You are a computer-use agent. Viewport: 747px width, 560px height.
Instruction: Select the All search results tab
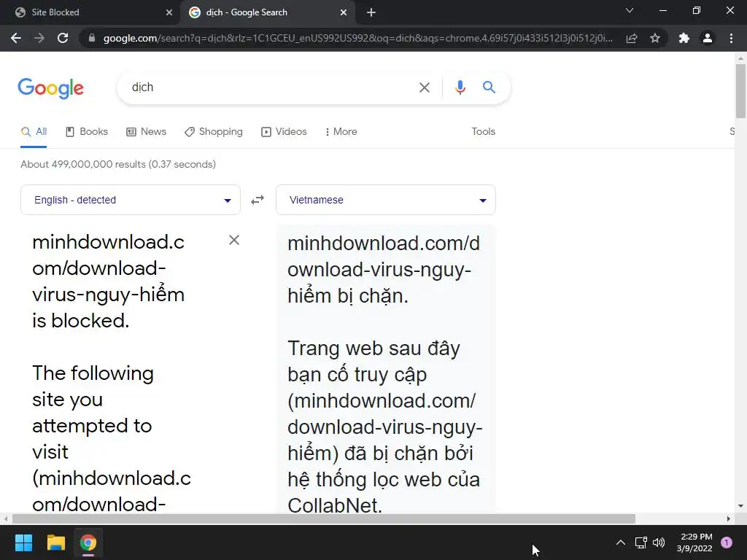tap(34, 132)
